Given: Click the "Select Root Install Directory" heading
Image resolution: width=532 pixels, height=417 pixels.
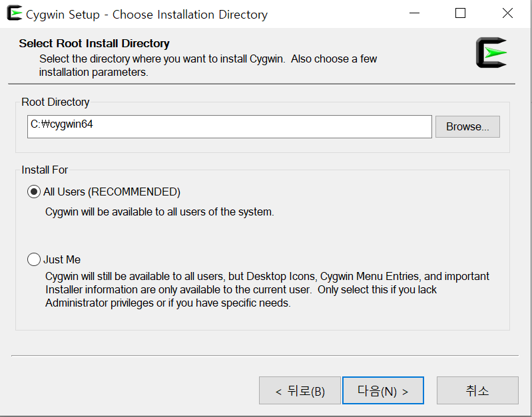Looking at the screenshot, I should pos(94,43).
